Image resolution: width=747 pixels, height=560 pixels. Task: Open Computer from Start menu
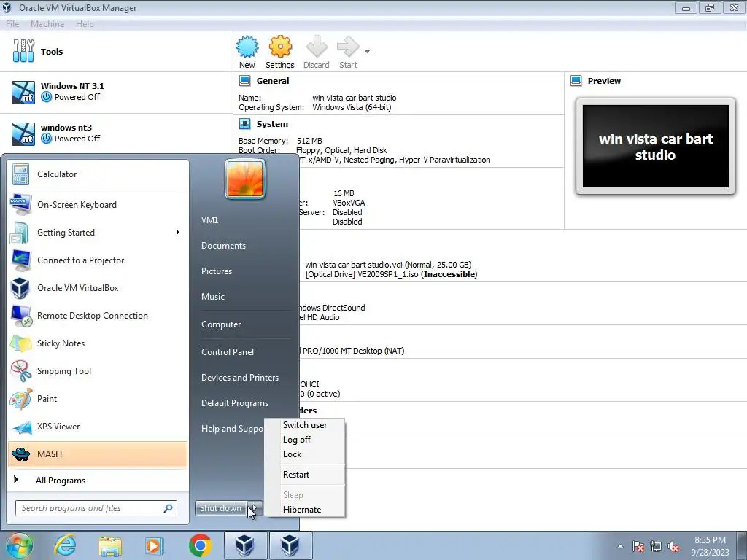tap(221, 324)
